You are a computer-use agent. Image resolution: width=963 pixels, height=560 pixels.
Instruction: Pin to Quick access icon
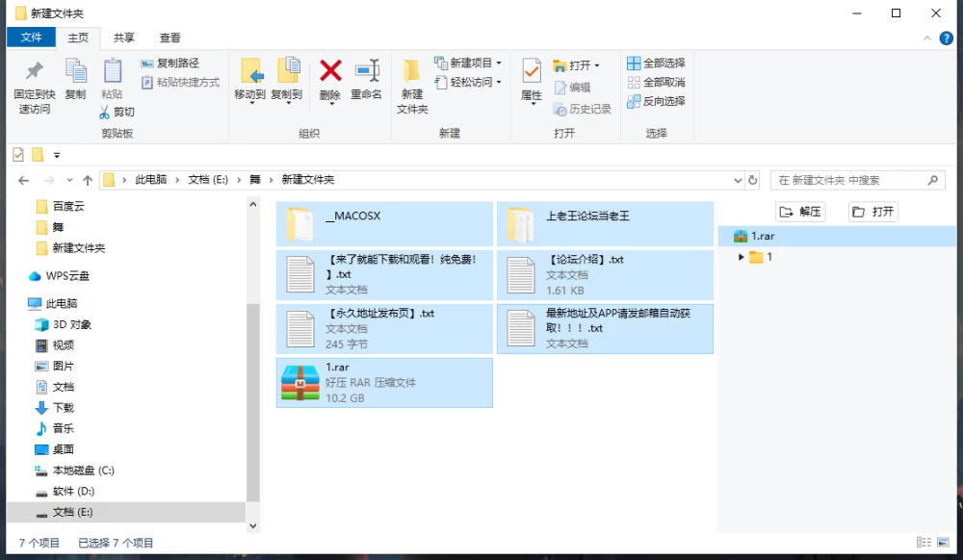click(x=35, y=71)
